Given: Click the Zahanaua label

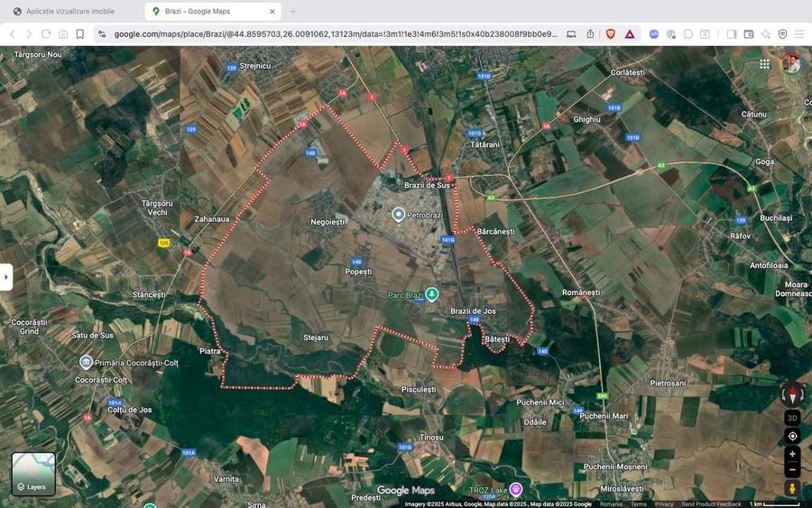Looking at the screenshot, I should tap(212, 219).
